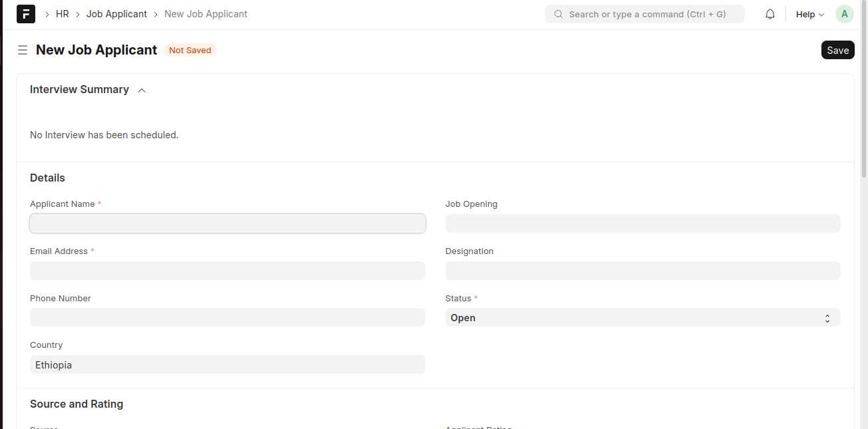Click into the Email Address field
Viewport: 868px width, 429px height.
click(228, 271)
